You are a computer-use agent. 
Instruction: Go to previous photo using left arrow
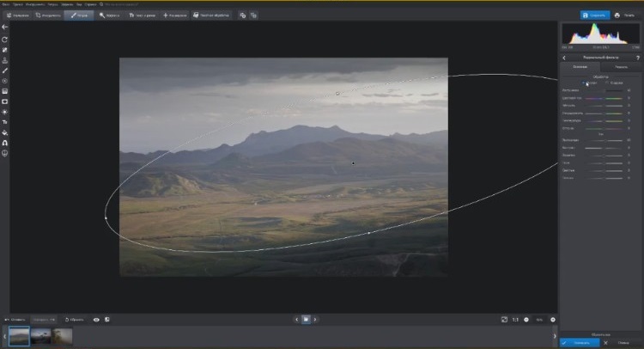coord(296,319)
